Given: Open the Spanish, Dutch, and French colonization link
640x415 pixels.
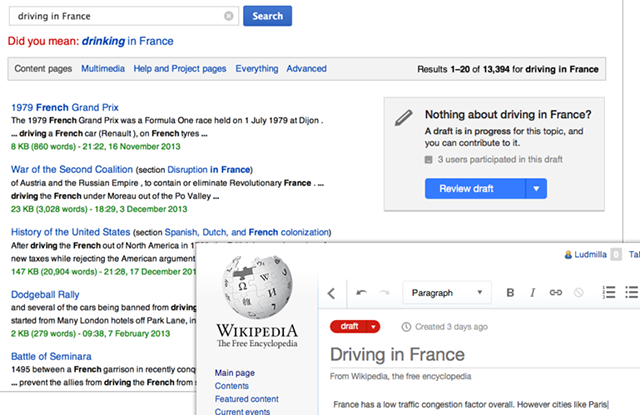Looking at the screenshot, I should (247, 232).
